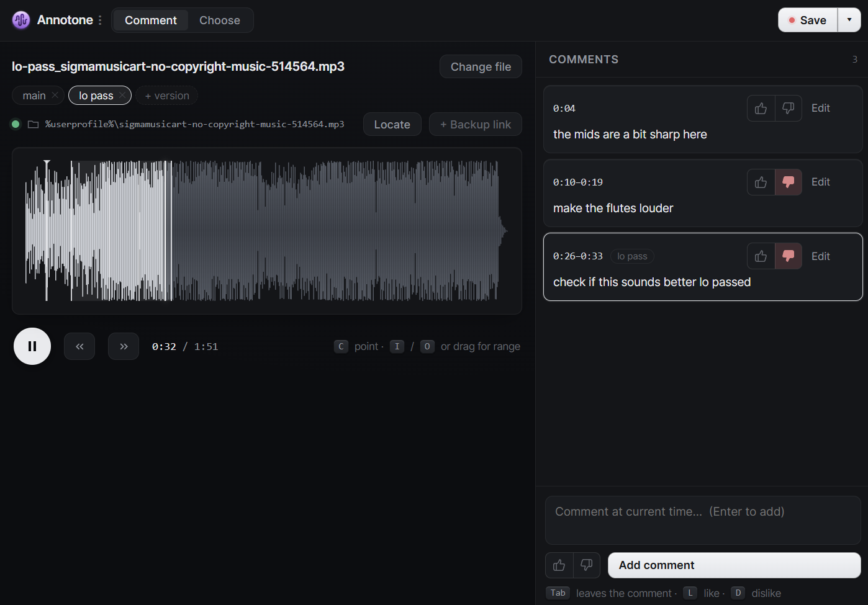Edit the 0:26–0:33 lo passed comment
The image size is (868, 605).
(x=821, y=256)
